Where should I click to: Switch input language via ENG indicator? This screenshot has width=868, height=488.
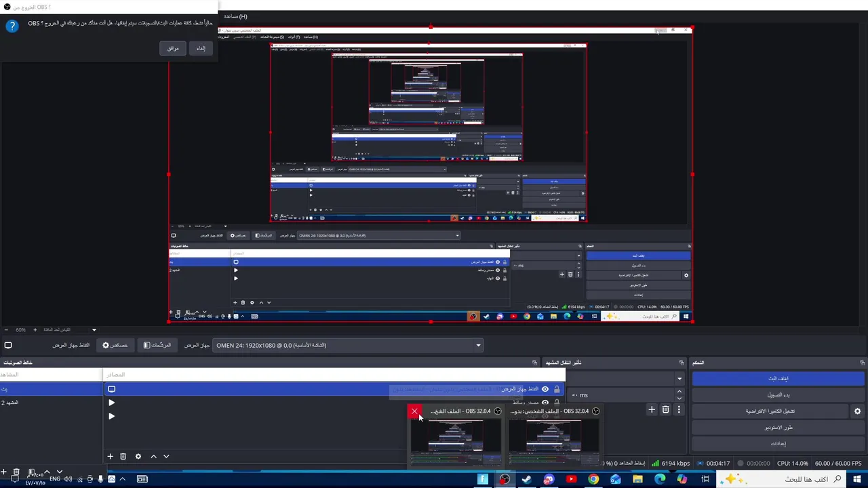coord(55,479)
